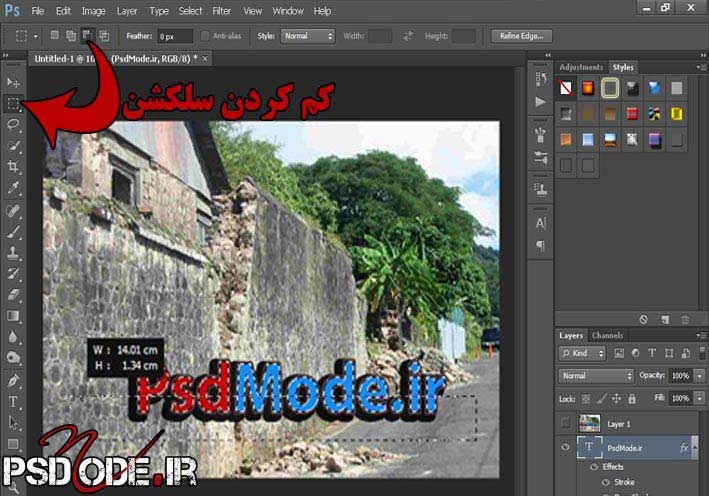The width and height of the screenshot is (709, 496).
Task: Apply the red-orange glow style swatch
Action: (587, 88)
